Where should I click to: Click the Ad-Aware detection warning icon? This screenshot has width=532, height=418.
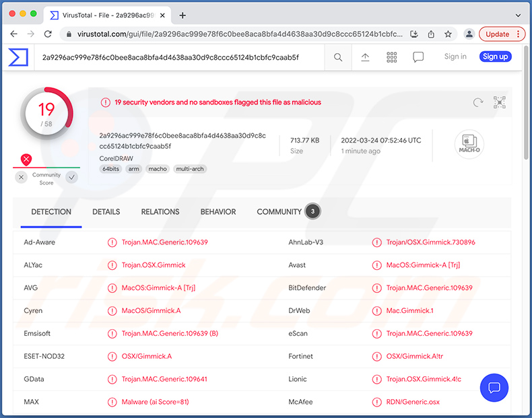(x=112, y=242)
